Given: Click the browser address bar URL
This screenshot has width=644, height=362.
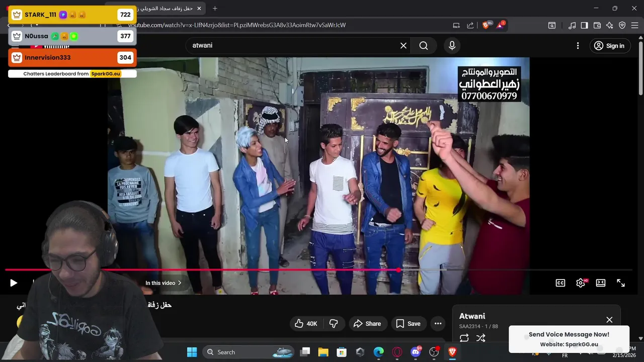Looking at the screenshot, I should tap(236, 25).
